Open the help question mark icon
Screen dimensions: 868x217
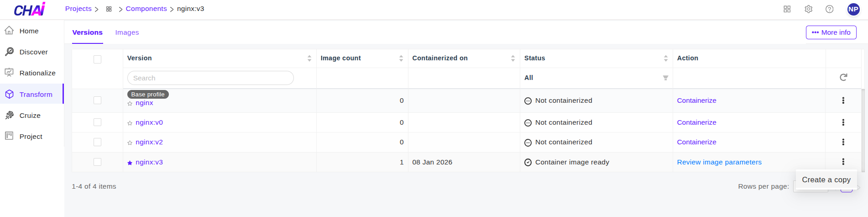click(829, 9)
